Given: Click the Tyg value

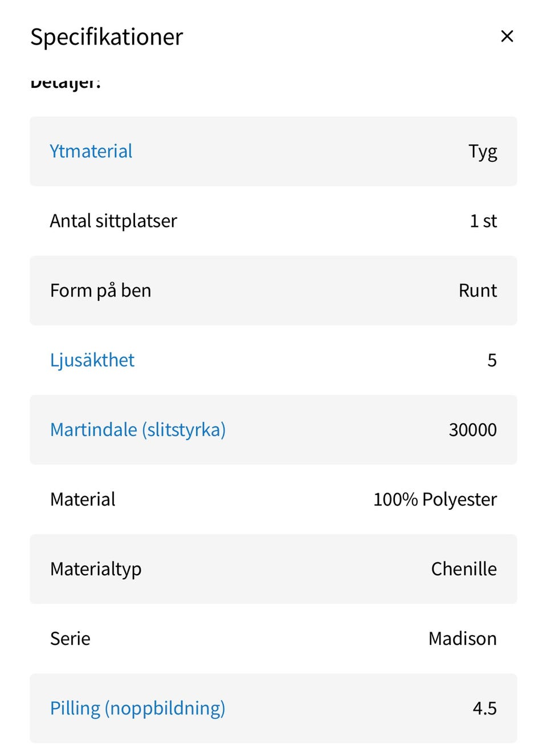Looking at the screenshot, I should 483,152.
